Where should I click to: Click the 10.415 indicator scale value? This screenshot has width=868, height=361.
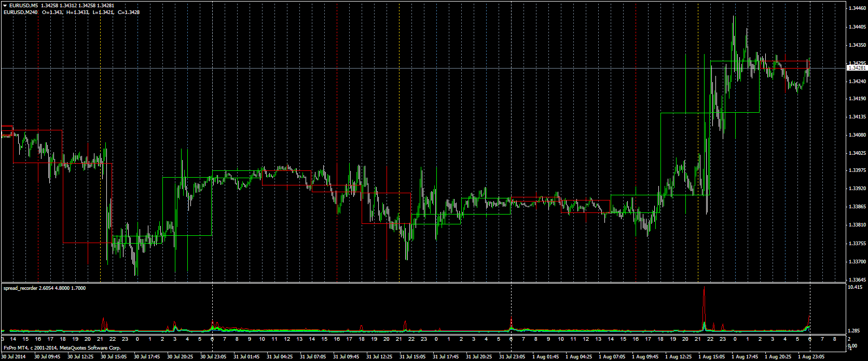pyautogui.click(x=855, y=287)
